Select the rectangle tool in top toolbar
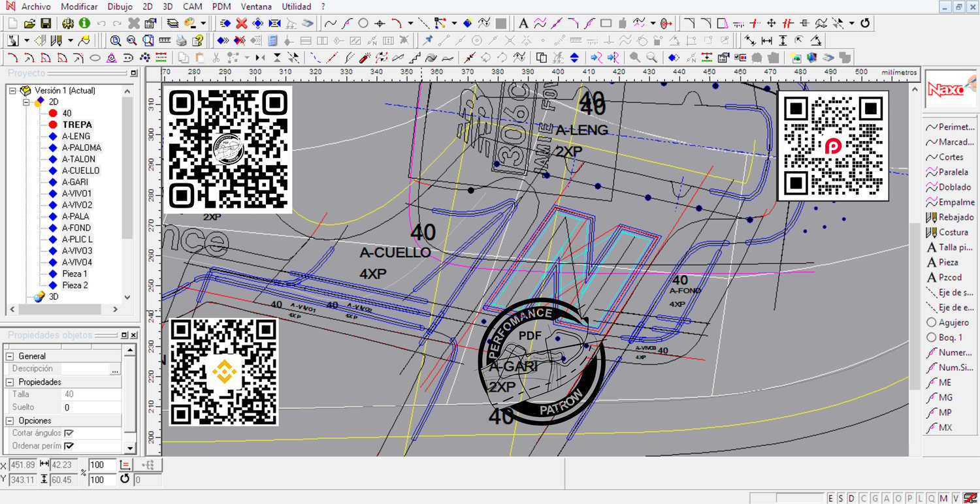 click(606, 24)
